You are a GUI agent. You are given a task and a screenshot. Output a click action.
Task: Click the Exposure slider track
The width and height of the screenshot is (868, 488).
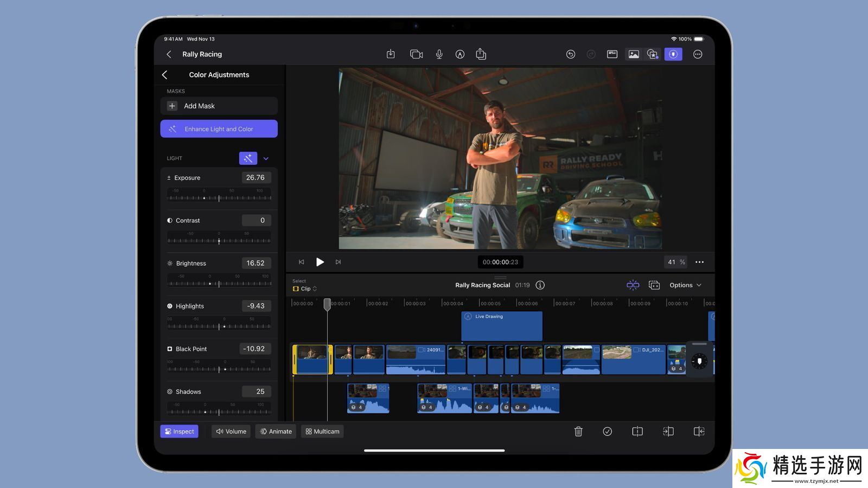219,198
